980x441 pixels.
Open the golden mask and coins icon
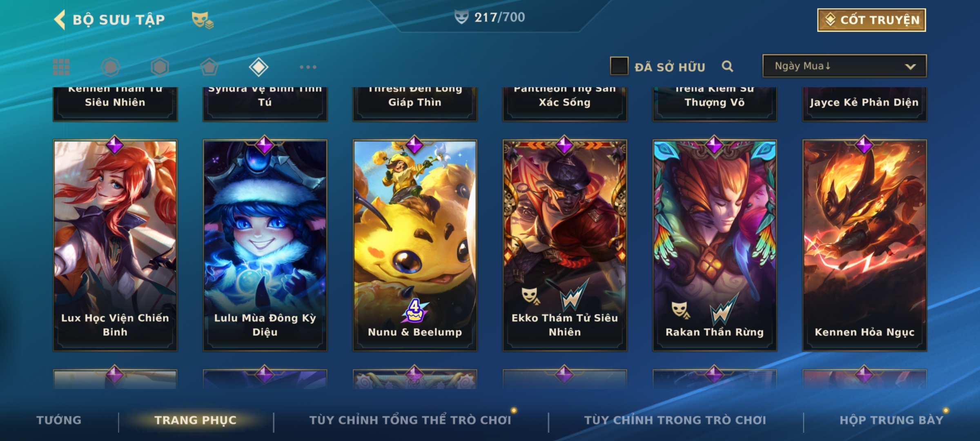coord(203,20)
